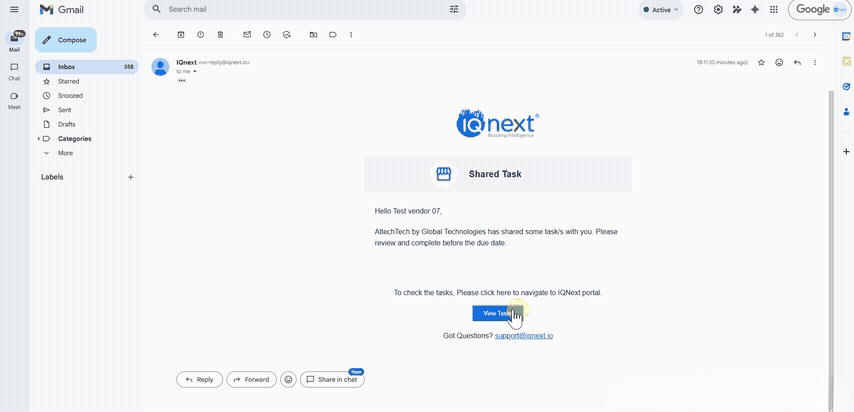Open the Move to folder icon

pyautogui.click(x=313, y=34)
